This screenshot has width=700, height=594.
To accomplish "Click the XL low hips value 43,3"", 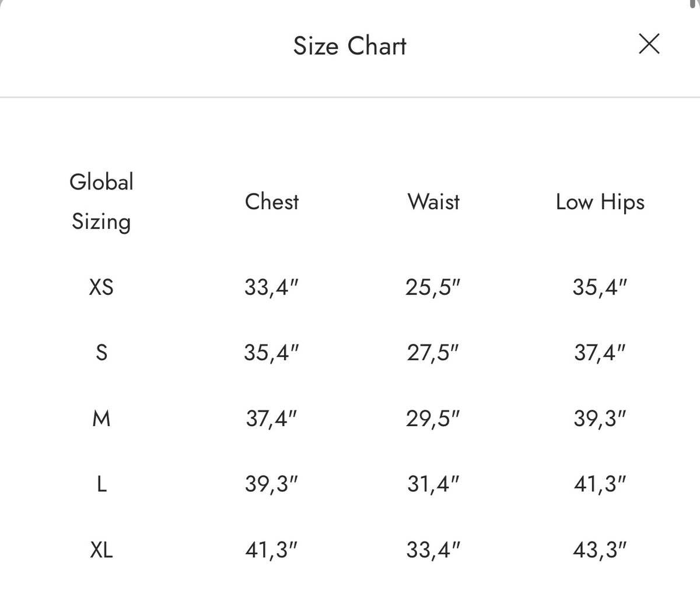I will (x=600, y=549).
